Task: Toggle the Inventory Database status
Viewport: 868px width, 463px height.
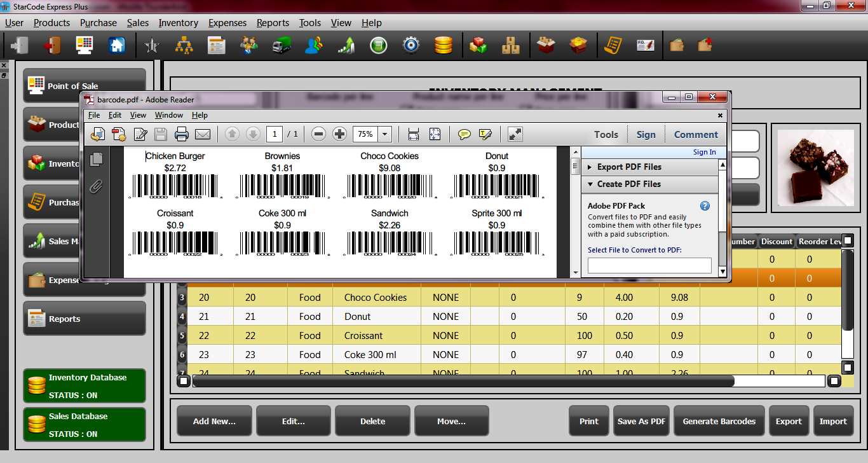Action: [84, 385]
